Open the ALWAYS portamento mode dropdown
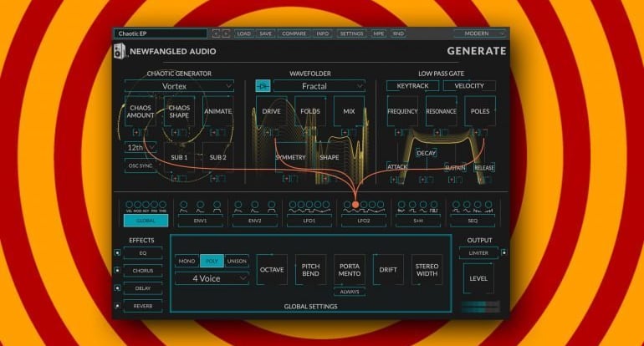The image size is (644, 346). pyautogui.click(x=350, y=292)
